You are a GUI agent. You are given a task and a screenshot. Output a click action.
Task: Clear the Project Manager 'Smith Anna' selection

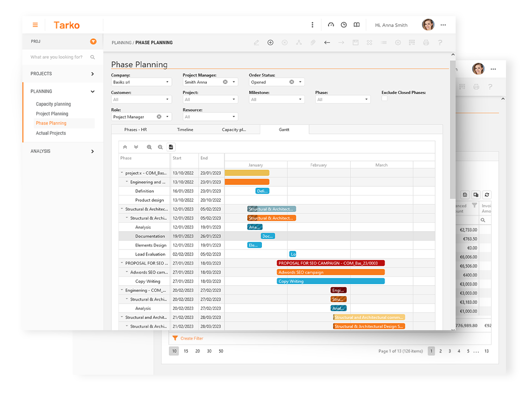[x=225, y=82]
